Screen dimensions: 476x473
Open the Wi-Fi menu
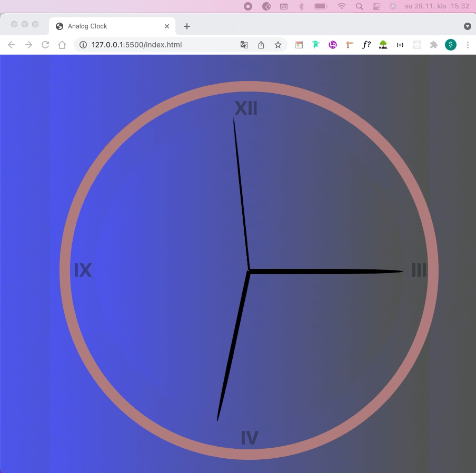click(342, 6)
